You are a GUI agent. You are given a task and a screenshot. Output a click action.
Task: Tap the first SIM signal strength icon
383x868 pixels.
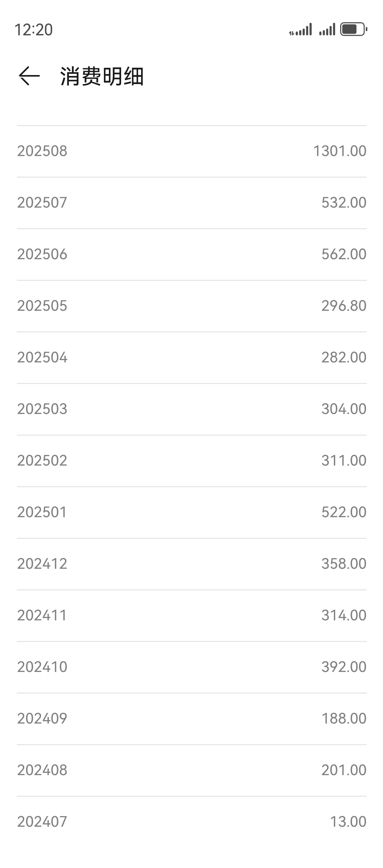coord(300,29)
